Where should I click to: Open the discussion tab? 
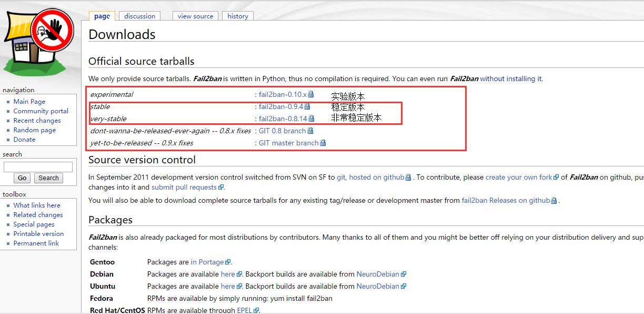tap(140, 16)
